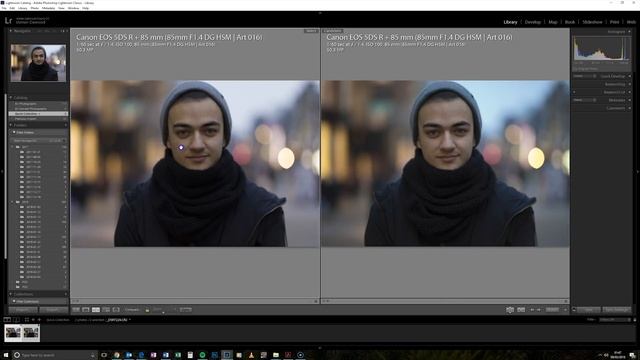The height and width of the screenshot is (360, 640).
Task: Open the Metadata menu
Action: [48, 8]
